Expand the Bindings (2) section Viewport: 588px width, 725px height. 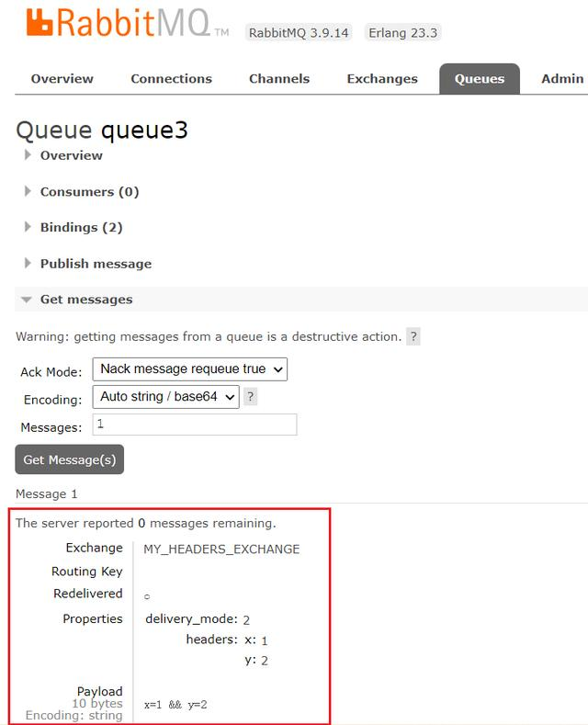pyautogui.click(x=81, y=227)
